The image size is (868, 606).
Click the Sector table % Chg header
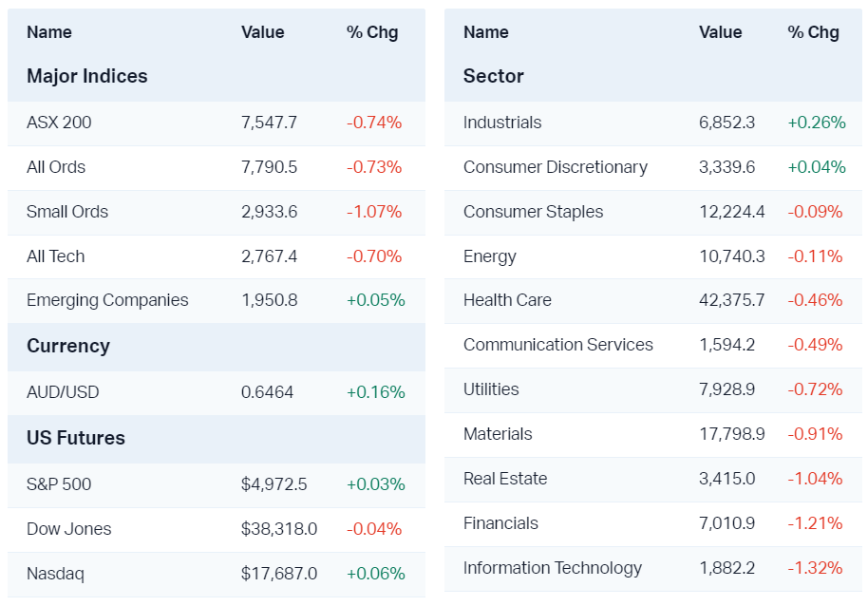point(813,32)
